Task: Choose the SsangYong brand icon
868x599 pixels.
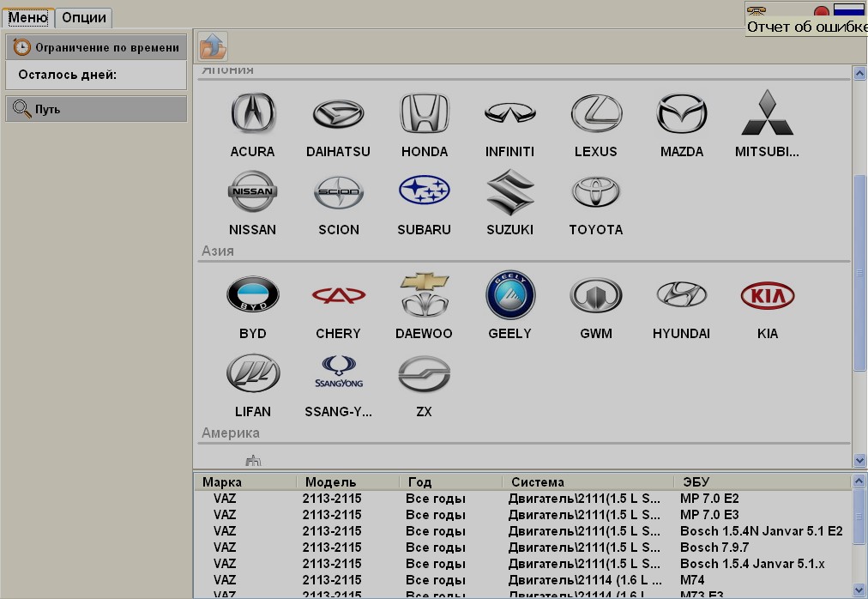Action: click(x=338, y=374)
